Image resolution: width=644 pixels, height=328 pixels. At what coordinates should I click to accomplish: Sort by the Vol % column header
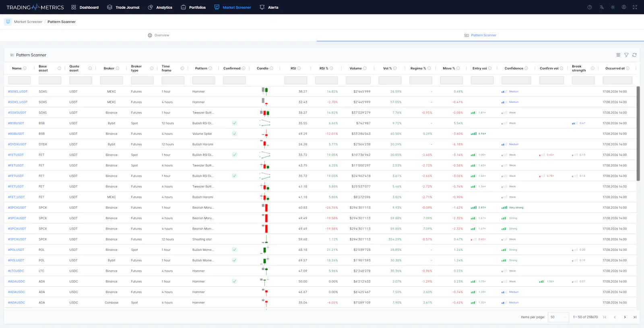(387, 68)
